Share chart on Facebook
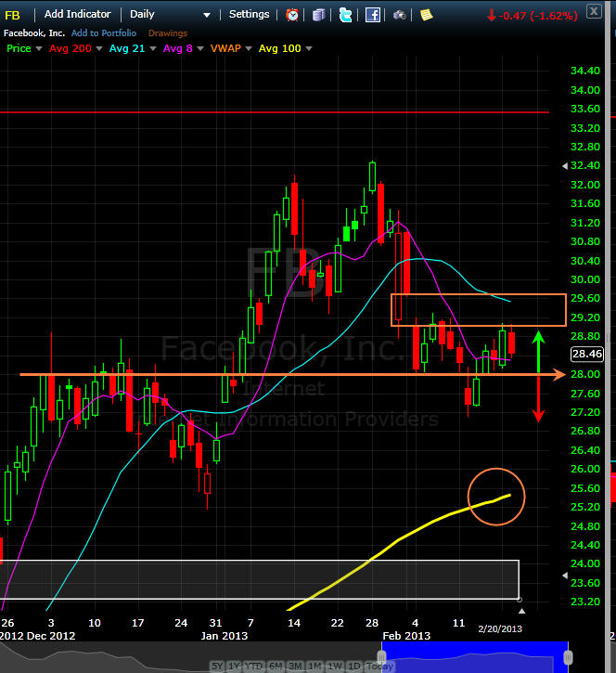This screenshot has height=673, width=616. [372, 15]
